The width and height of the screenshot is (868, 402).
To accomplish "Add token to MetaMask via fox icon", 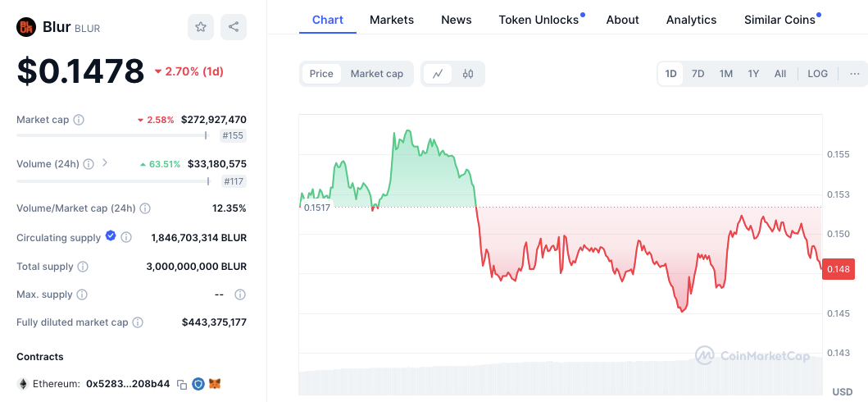I will (215, 383).
